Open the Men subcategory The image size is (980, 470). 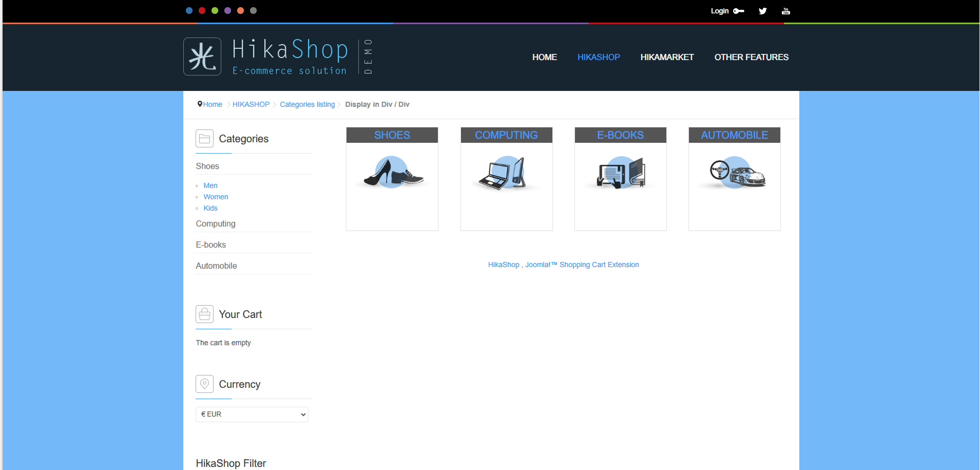210,185
